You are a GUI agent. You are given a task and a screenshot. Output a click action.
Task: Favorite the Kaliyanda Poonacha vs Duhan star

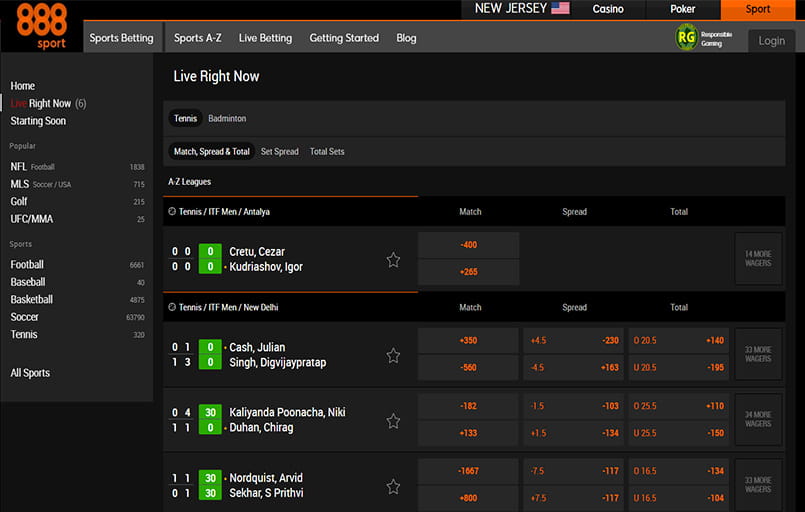click(x=393, y=421)
